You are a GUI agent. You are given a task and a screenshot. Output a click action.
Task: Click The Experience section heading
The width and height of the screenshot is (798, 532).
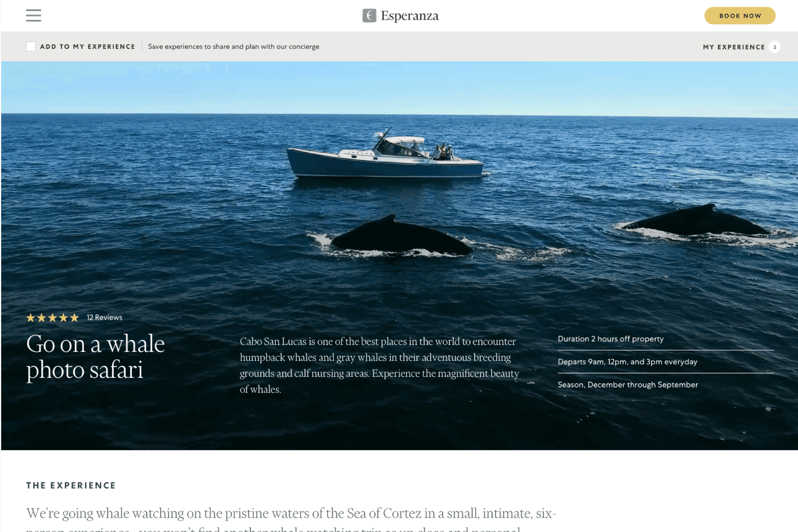point(71,485)
